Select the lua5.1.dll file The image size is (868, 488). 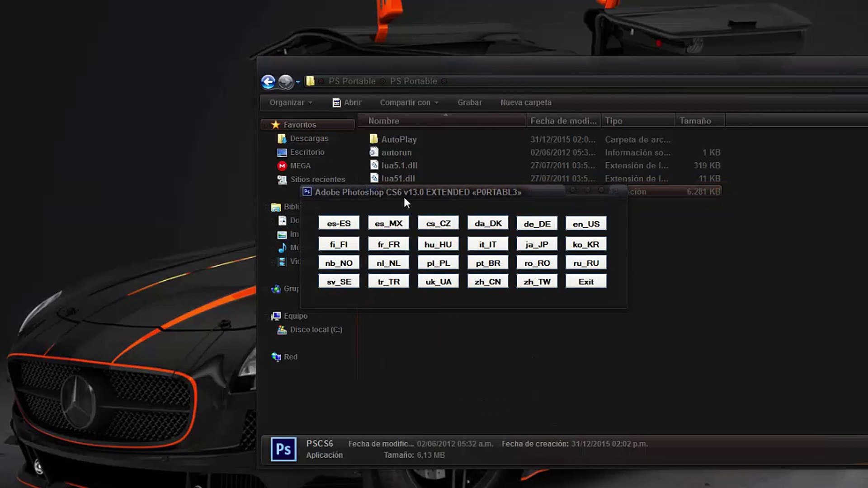pyautogui.click(x=399, y=165)
